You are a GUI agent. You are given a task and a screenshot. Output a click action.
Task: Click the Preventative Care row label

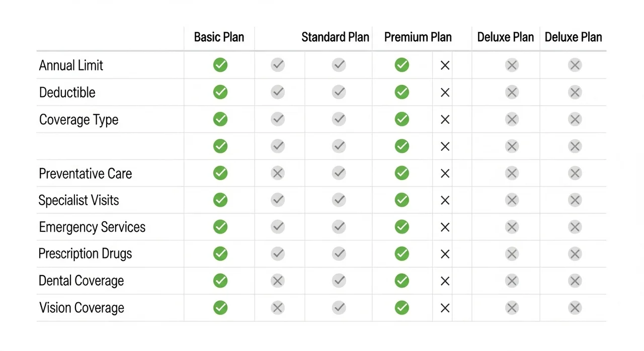coord(86,173)
